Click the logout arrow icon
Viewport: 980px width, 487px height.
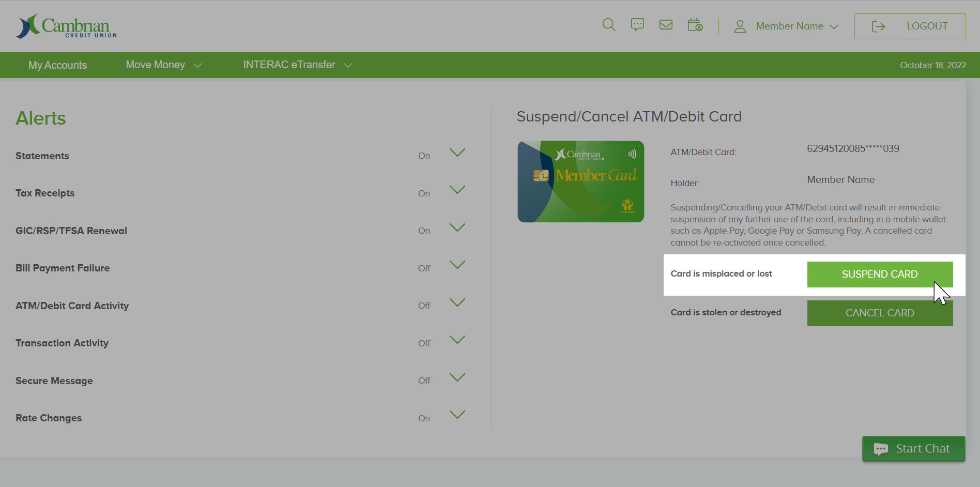coord(878,26)
